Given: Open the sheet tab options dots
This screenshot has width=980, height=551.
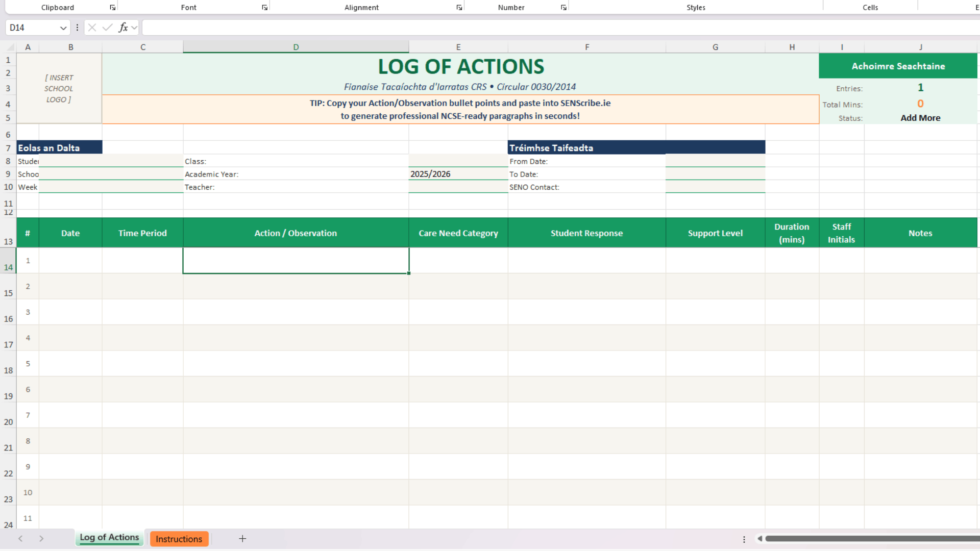Looking at the screenshot, I should (x=744, y=539).
